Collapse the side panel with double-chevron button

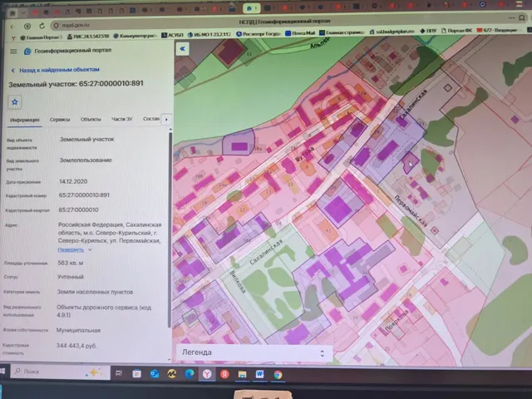pos(183,49)
